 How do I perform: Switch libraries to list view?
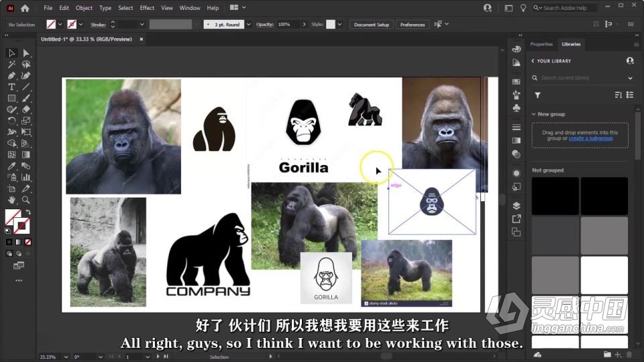[x=630, y=95]
